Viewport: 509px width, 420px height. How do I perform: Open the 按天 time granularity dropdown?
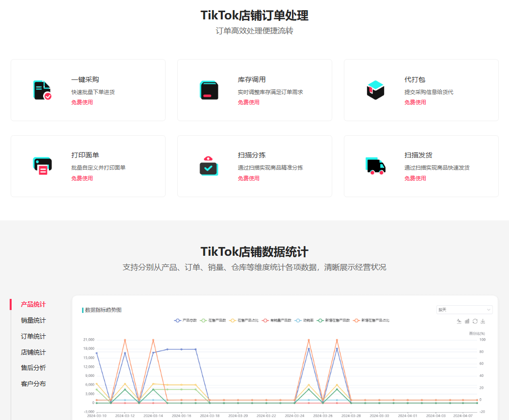pyautogui.click(x=464, y=310)
